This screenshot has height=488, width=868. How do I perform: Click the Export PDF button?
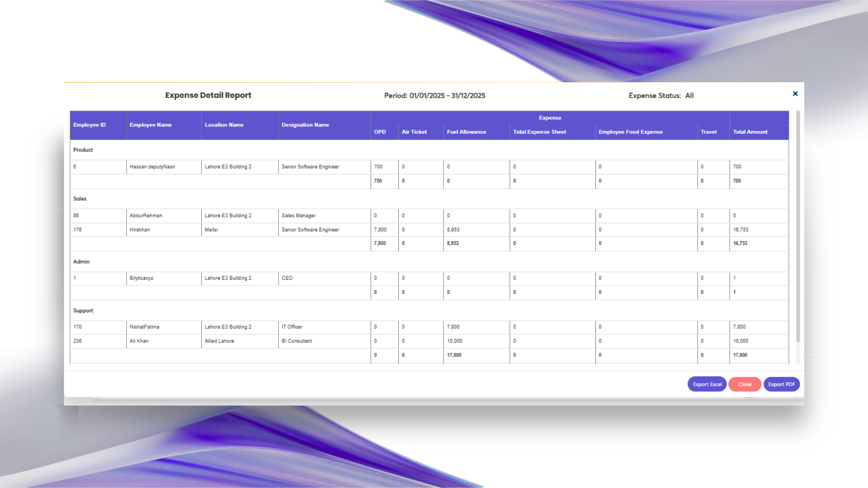pos(781,384)
